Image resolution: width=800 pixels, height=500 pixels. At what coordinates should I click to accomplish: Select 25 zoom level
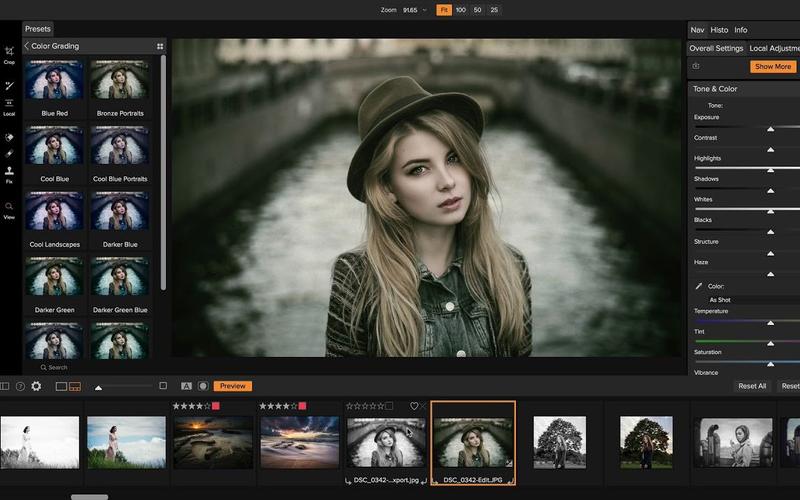[494, 10]
